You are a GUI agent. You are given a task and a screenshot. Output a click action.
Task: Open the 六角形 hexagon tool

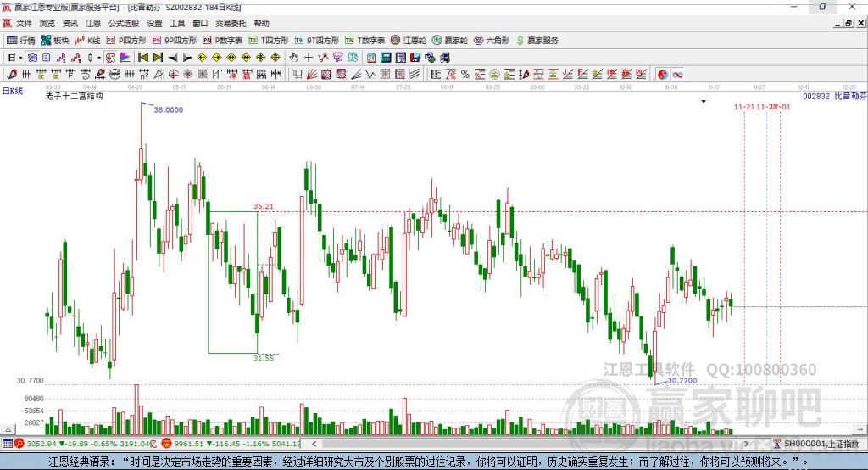pyautogui.click(x=492, y=41)
